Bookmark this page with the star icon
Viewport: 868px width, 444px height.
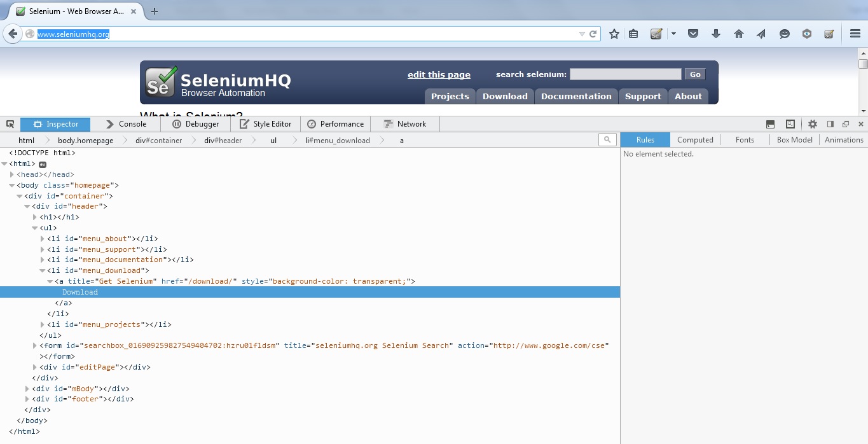click(x=614, y=34)
